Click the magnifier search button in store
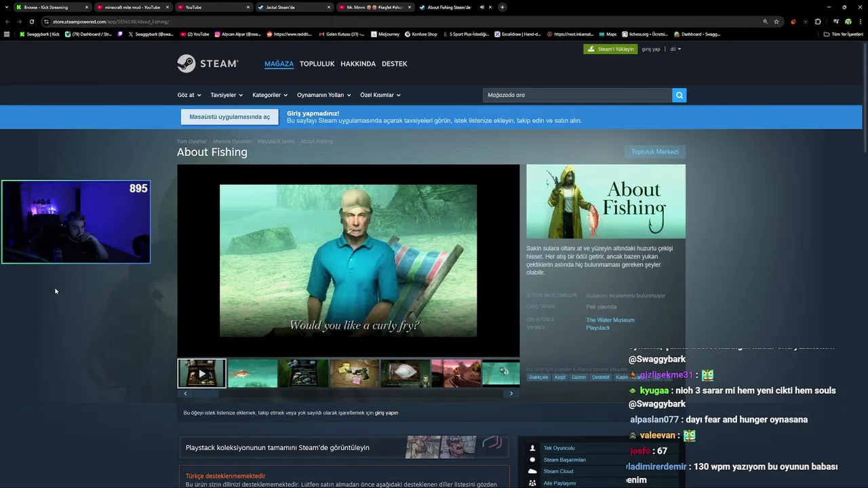 679,95
